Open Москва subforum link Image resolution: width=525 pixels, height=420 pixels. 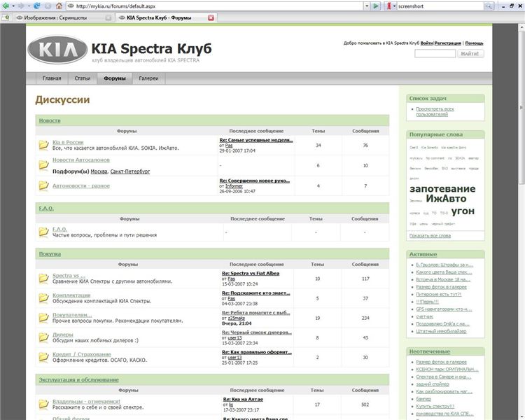(x=99, y=171)
